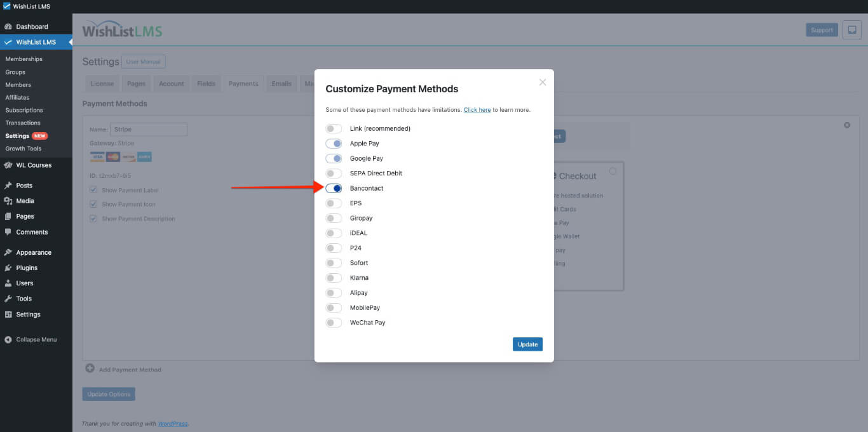Open the Click here link about limitations

coord(477,109)
